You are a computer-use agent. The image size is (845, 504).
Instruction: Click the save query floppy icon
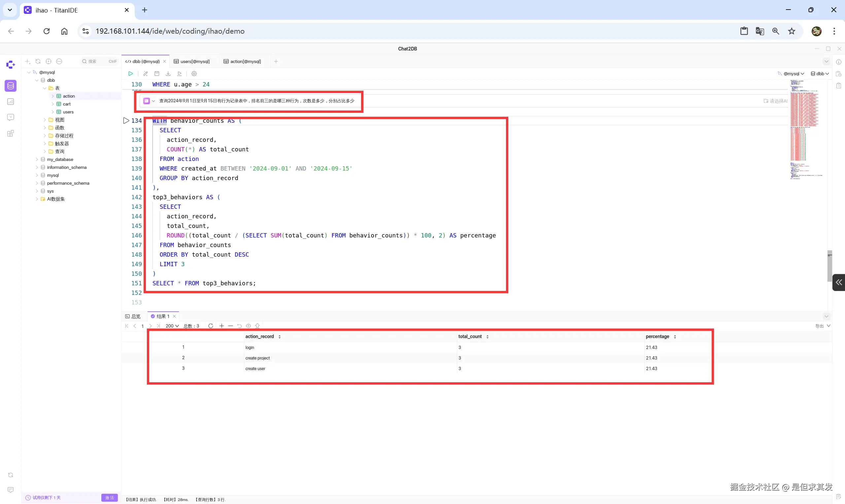[x=157, y=74]
